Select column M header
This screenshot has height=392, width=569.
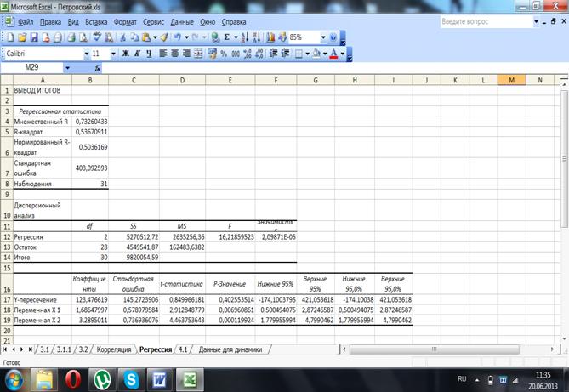[511, 80]
